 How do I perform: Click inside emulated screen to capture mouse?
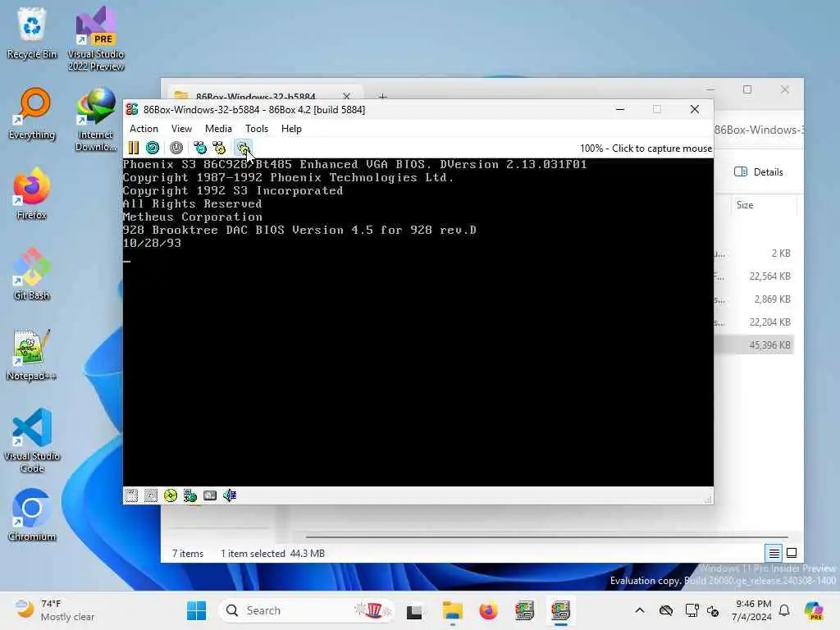[418, 322]
